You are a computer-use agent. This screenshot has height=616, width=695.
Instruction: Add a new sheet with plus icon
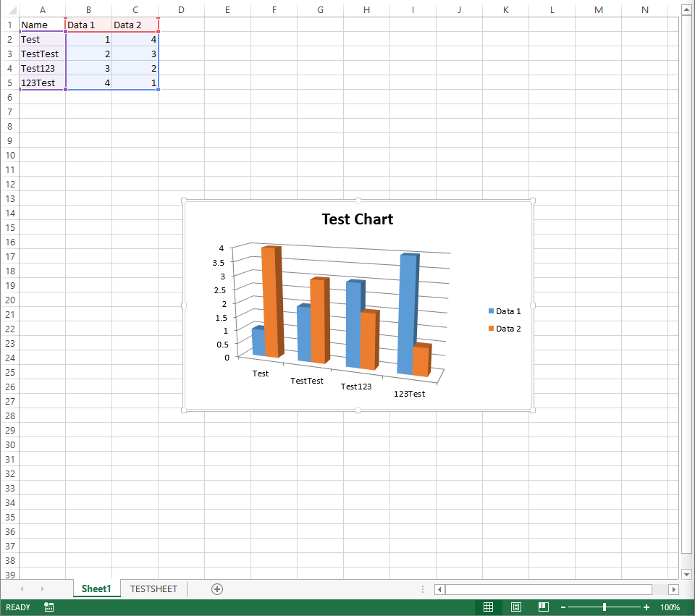tap(216, 589)
